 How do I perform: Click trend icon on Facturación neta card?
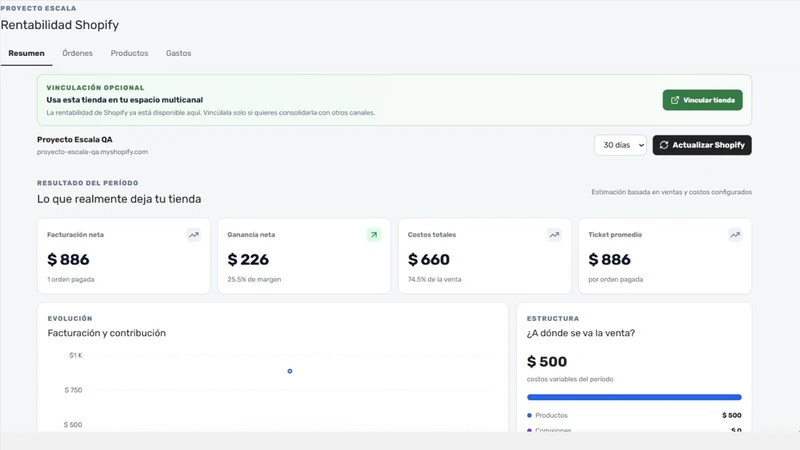[194, 235]
